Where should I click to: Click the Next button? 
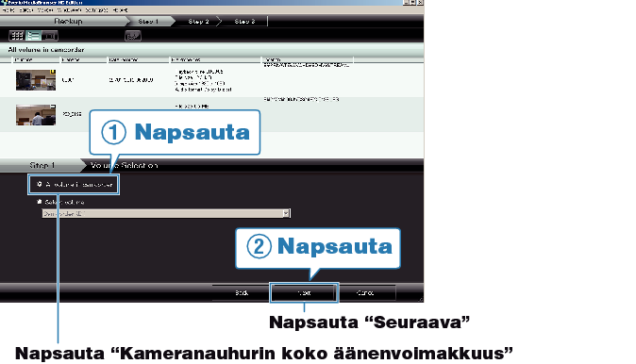point(304,292)
